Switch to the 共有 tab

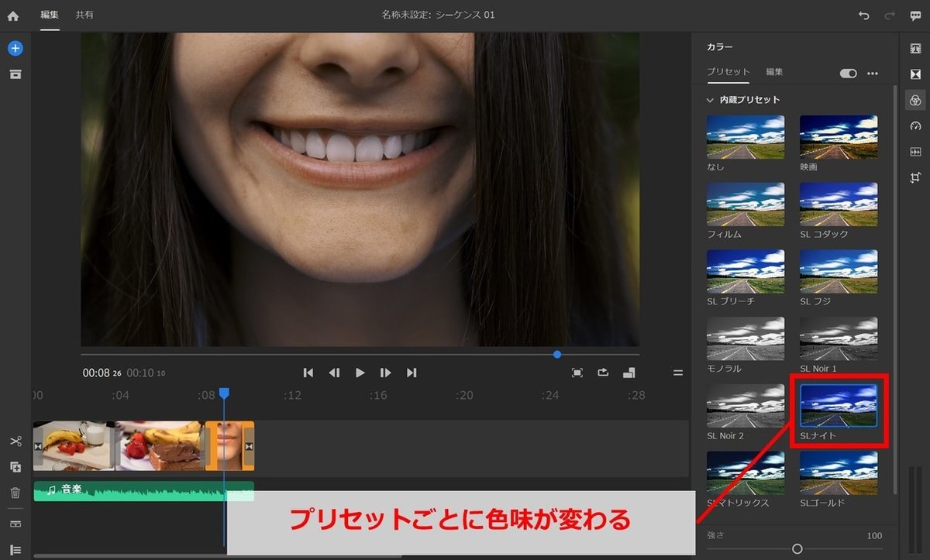pyautogui.click(x=84, y=15)
